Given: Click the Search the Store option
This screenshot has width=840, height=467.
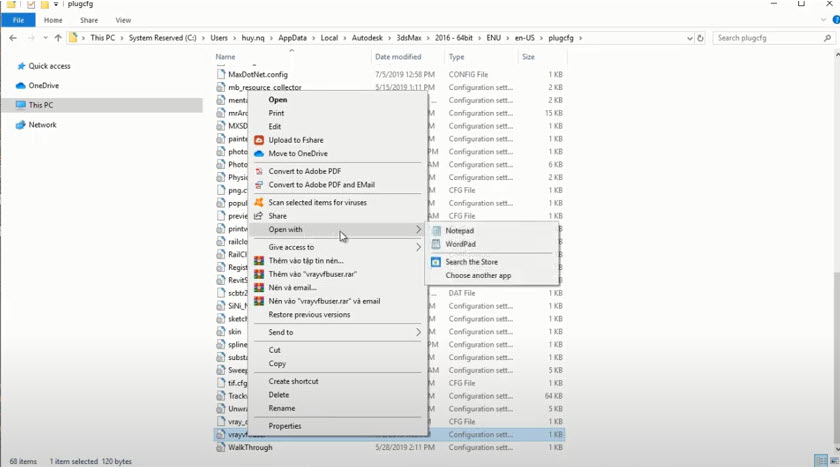Looking at the screenshot, I should pyautogui.click(x=471, y=262).
